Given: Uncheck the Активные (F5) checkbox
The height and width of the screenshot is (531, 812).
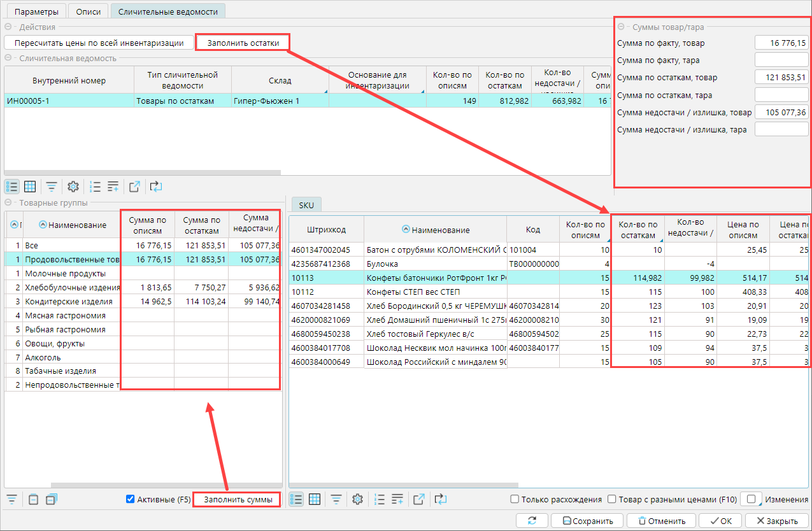Looking at the screenshot, I should tap(131, 500).
